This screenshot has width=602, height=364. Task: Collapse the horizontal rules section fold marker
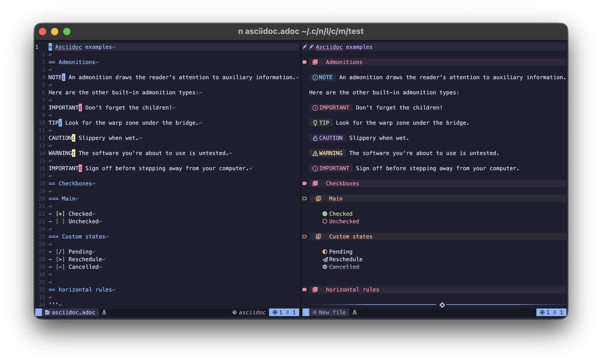[305, 290]
